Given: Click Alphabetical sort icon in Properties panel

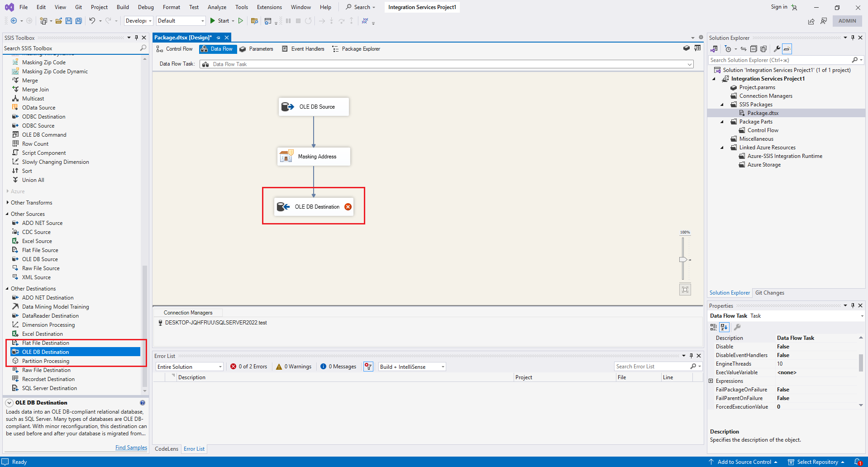Looking at the screenshot, I should [x=724, y=327].
